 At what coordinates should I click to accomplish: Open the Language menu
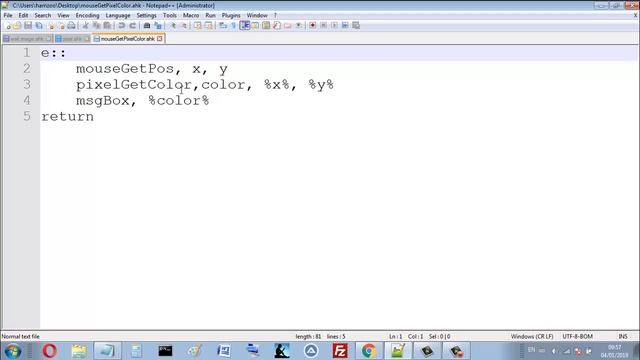118,15
